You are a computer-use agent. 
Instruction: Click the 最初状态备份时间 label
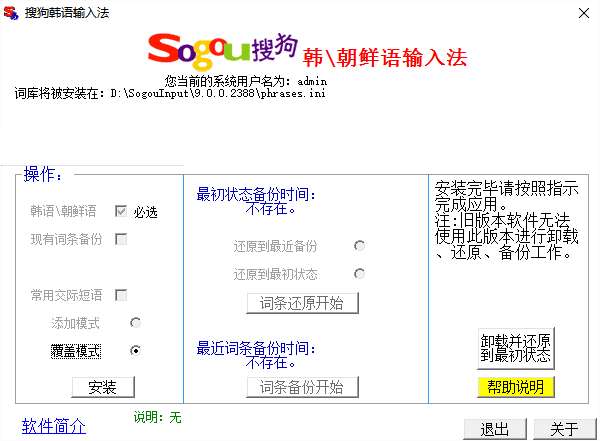pyautogui.click(x=256, y=194)
